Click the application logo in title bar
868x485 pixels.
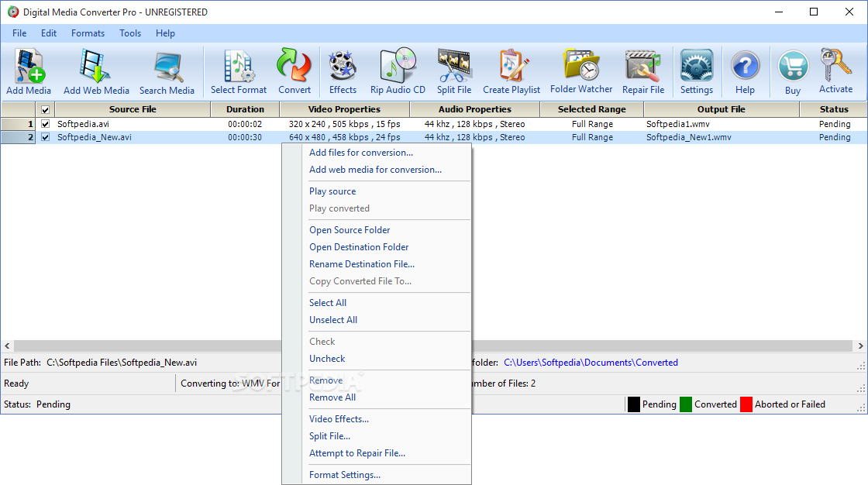tap(12, 12)
